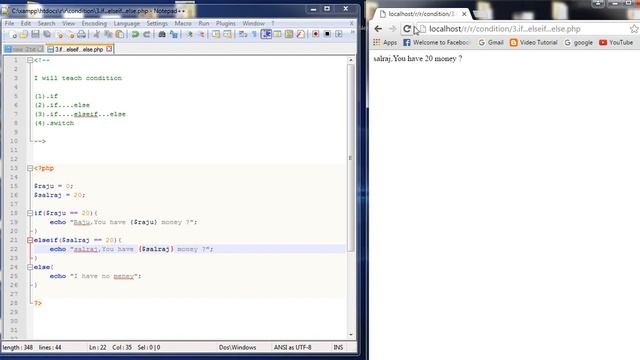The height and width of the screenshot is (360, 640).
Task: Select the localhost Chrome tab
Action: [x=421, y=14]
